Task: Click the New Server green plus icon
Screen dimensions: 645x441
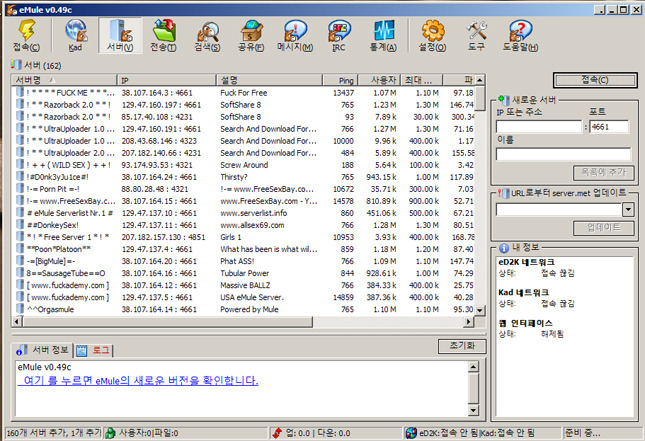Action: tap(503, 100)
